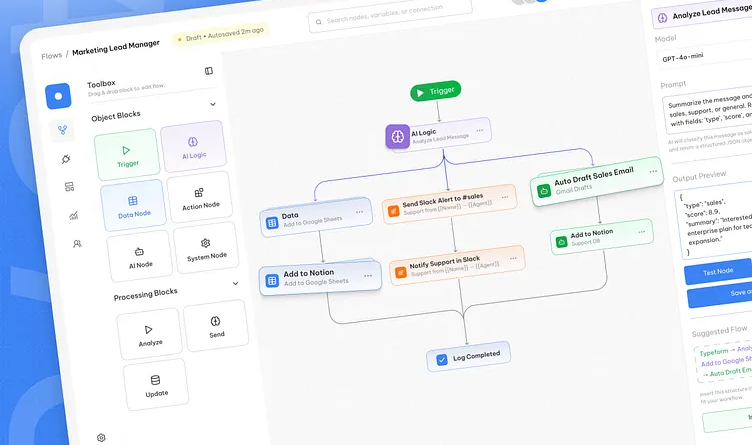Select the Send processing block
The image size is (752, 445).
(x=216, y=326)
